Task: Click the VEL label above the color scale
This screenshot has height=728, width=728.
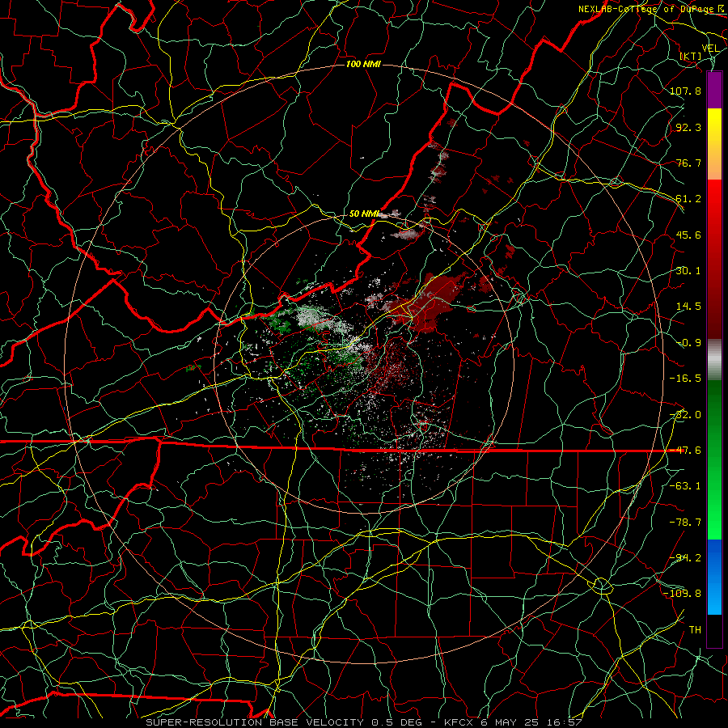Action: click(x=710, y=49)
